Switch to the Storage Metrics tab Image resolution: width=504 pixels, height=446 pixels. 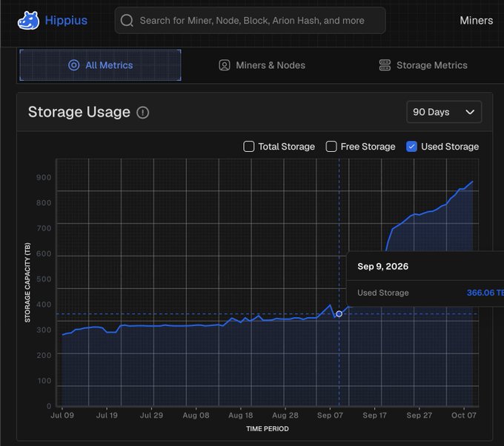[423, 65]
